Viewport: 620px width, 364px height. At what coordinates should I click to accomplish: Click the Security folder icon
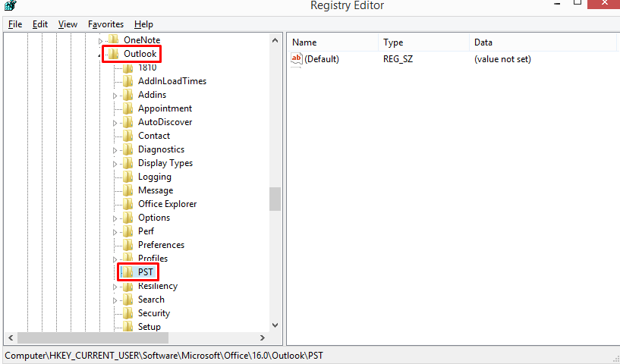(x=128, y=313)
